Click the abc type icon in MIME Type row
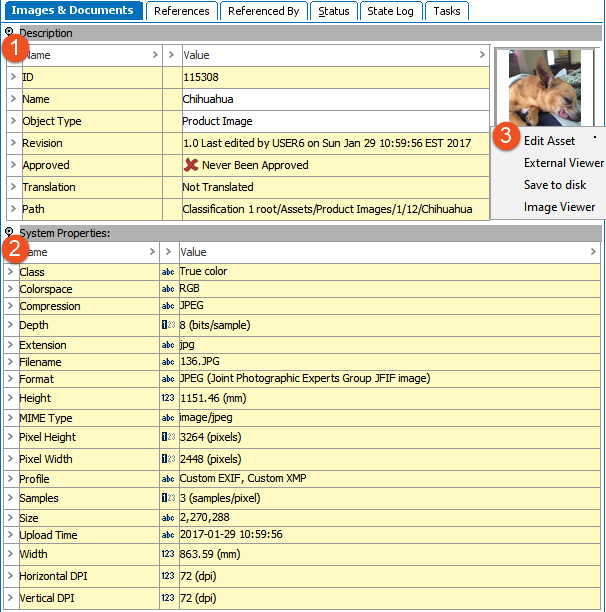 168,418
